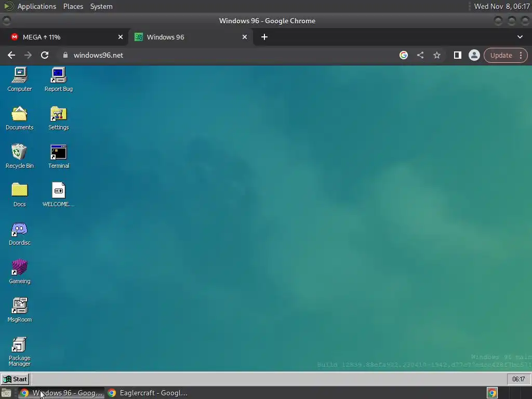The height and width of the screenshot is (399, 532).
Task: Click the site lock icon
Action: click(65, 55)
